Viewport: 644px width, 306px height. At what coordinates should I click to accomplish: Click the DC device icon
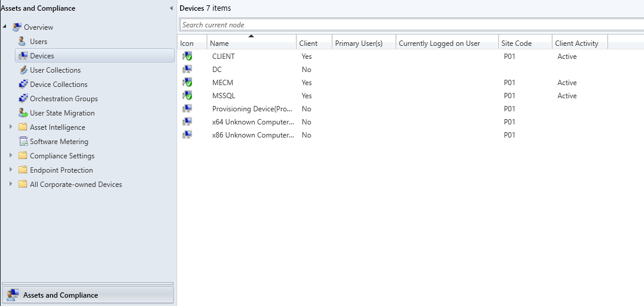tap(187, 70)
